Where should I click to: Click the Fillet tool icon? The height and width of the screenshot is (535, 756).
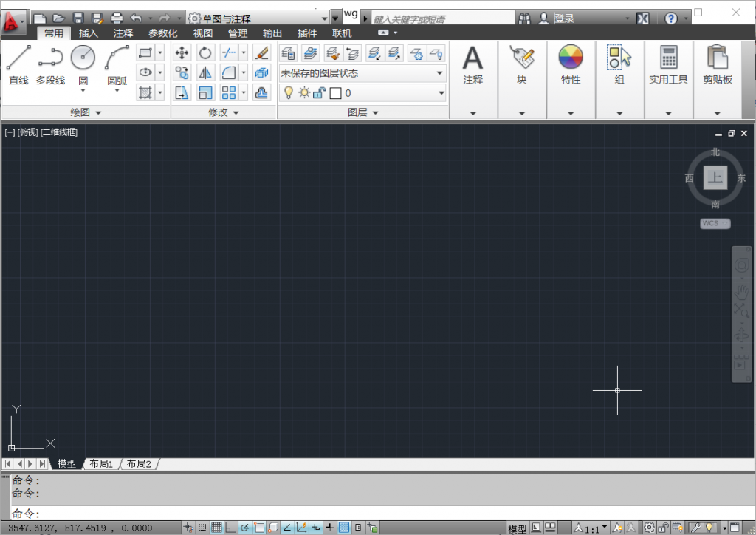229,72
